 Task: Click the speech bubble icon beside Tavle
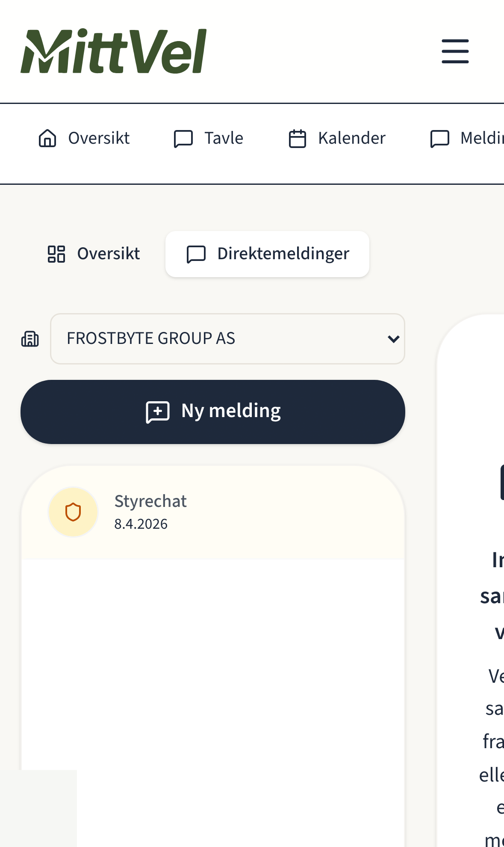(x=183, y=139)
